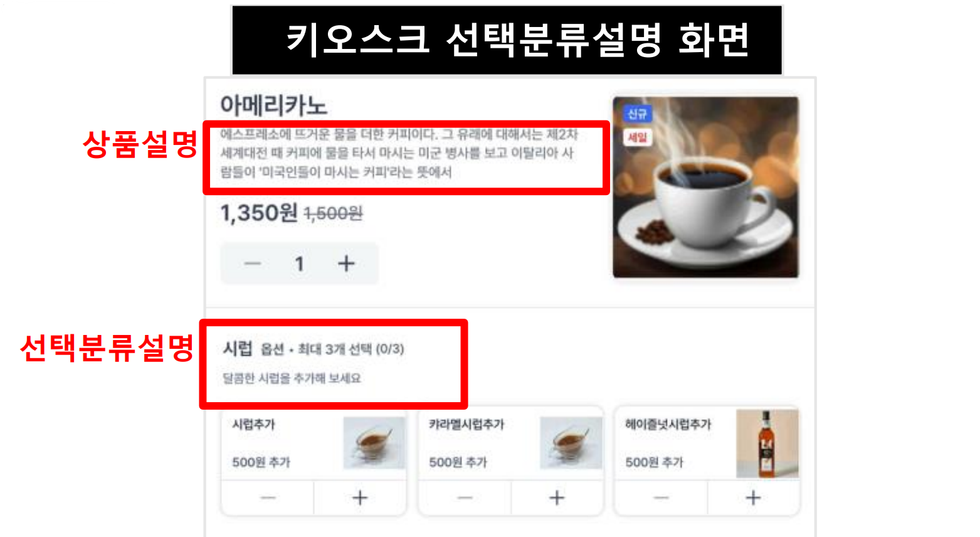Select the hazelnut syrup bottle image
The width and height of the screenshot is (980, 537).
(767, 444)
